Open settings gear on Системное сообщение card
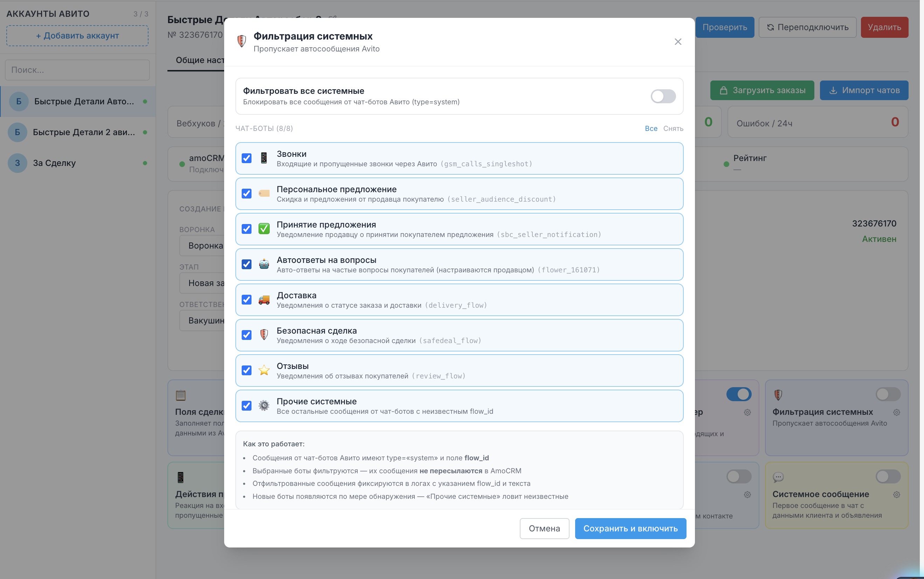Screen dimensions: 924x579 [896, 495]
